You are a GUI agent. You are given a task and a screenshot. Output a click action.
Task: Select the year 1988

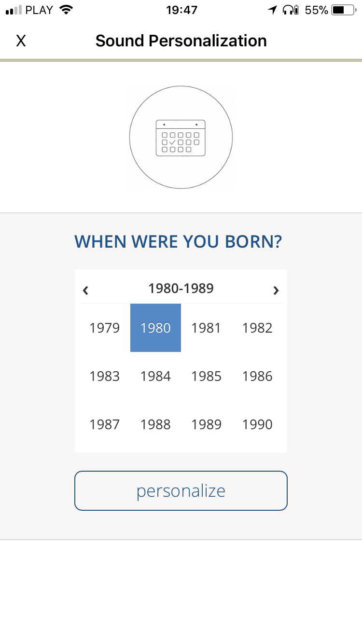155,425
